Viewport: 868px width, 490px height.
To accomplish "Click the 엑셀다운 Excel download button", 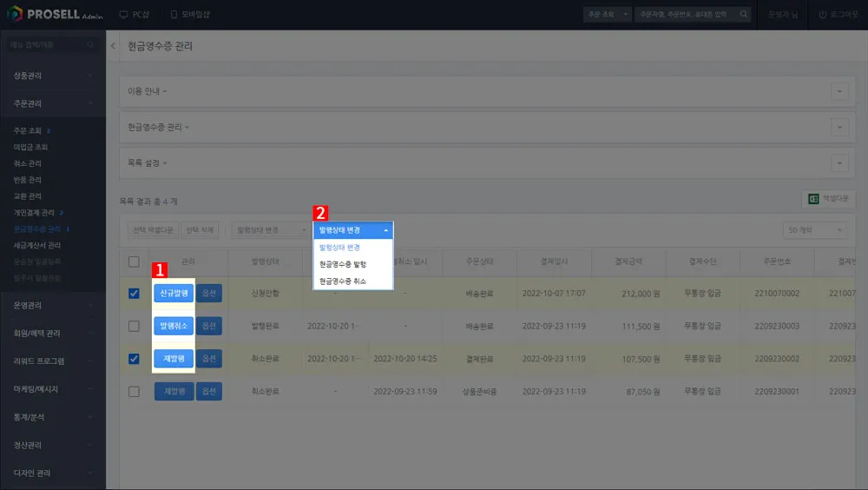I will [828, 198].
